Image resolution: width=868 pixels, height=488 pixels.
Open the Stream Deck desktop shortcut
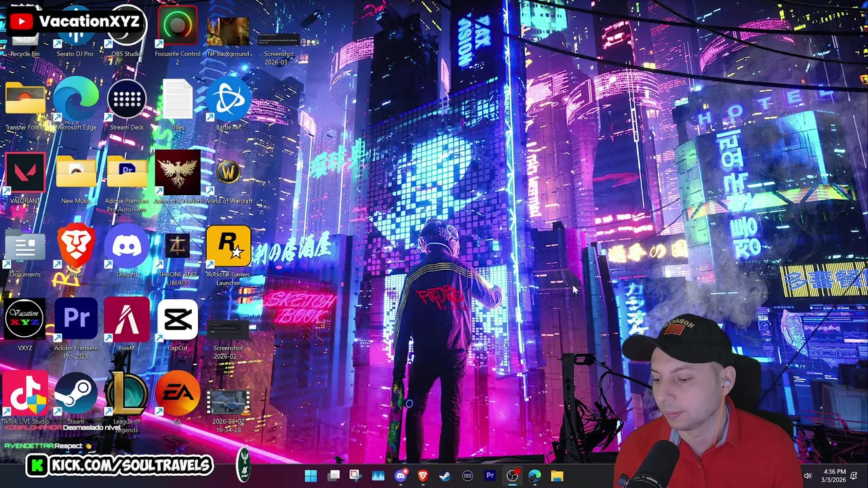coord(127,104)
